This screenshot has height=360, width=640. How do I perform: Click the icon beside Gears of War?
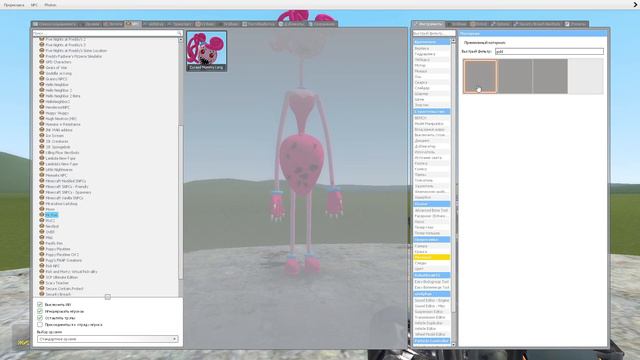[42, 67]
